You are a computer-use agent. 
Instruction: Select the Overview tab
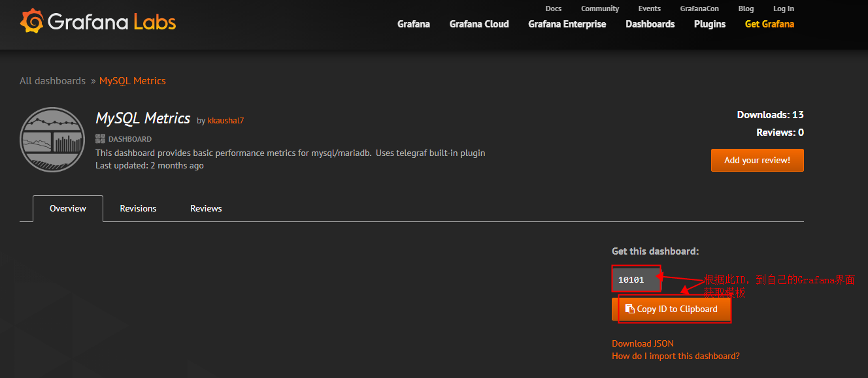click(68, 208)
